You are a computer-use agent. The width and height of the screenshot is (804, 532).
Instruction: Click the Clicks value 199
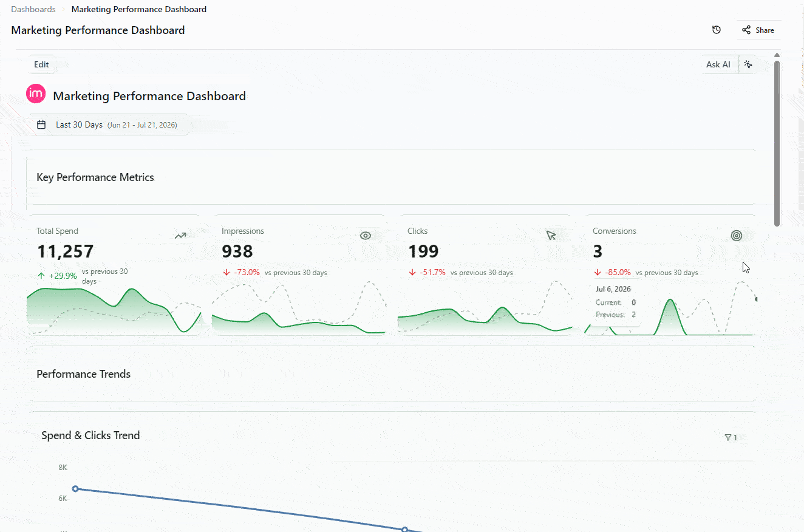423,251
